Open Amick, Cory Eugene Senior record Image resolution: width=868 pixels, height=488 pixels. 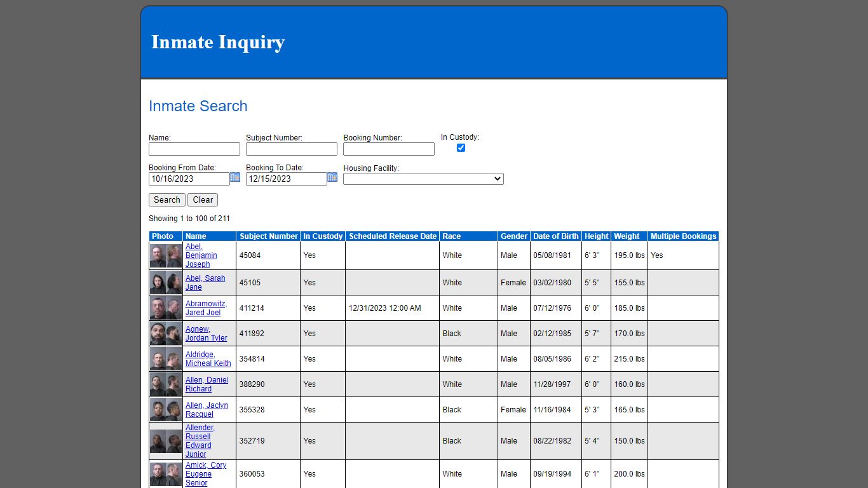(206, 474)
